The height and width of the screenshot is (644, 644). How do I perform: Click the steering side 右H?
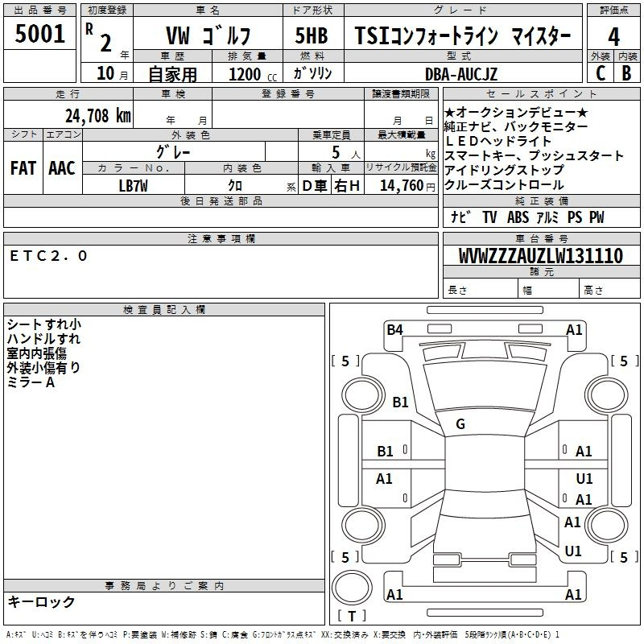click(x=347, y=186)
